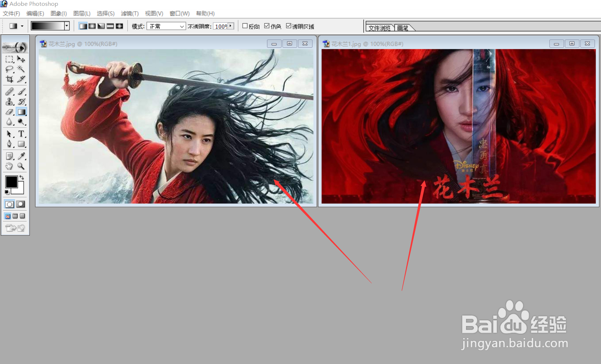Select the Brush tool
The height and width of the screenshot is (364, 601).
21,91
